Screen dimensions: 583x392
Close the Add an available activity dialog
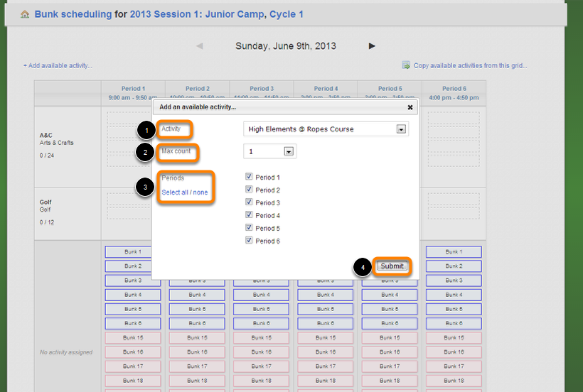coord(410,107)
